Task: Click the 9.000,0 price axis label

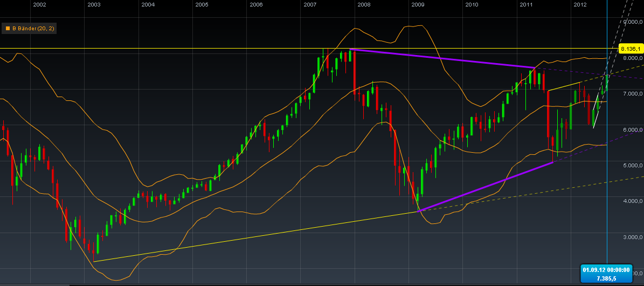Action: [x=631, y=22]
